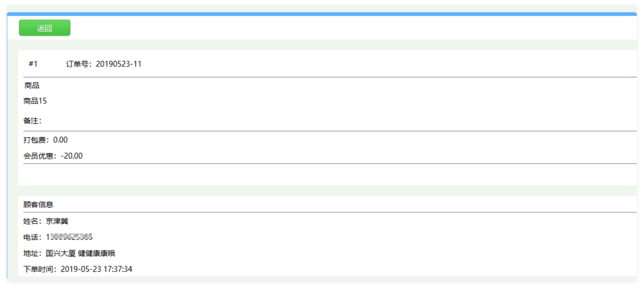Click the 电话 label
The image size is (644, 289).
coord(31,237)
